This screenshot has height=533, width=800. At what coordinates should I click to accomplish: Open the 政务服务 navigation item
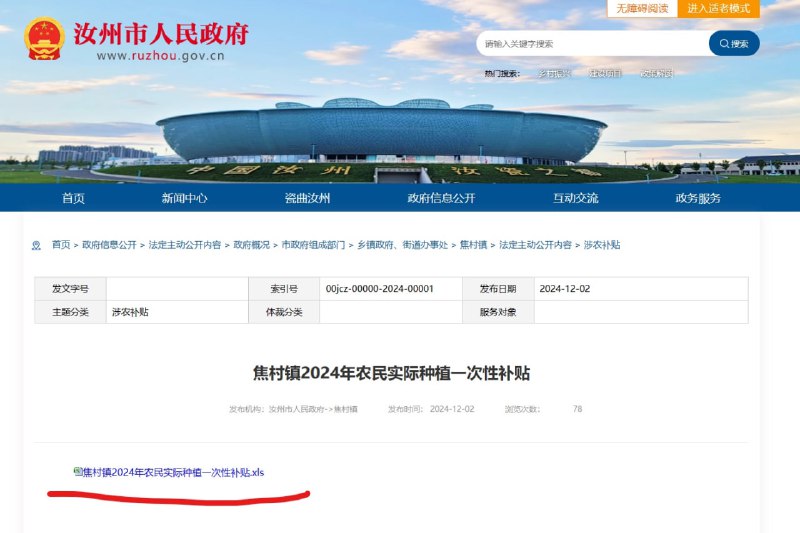click(698, 198)
